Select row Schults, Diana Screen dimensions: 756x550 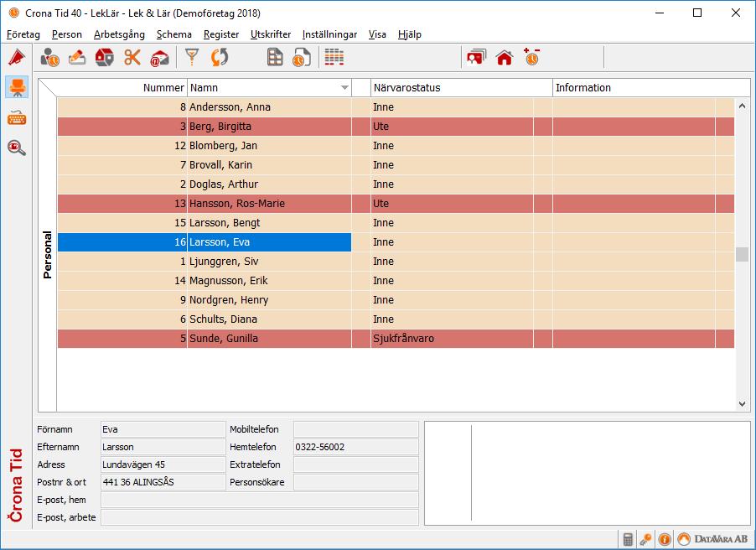(396, 319)
